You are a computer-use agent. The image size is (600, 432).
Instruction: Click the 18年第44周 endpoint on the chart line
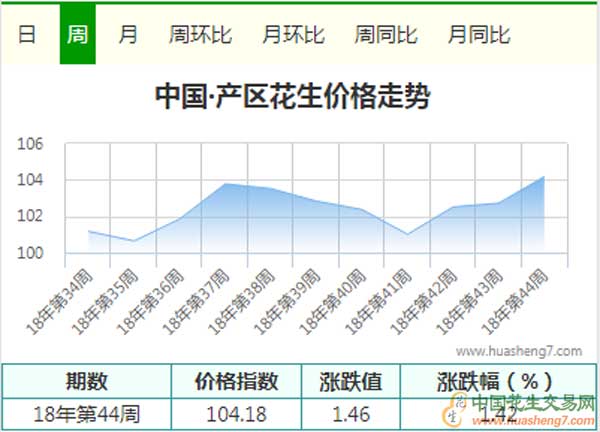(x=543, y=177)
